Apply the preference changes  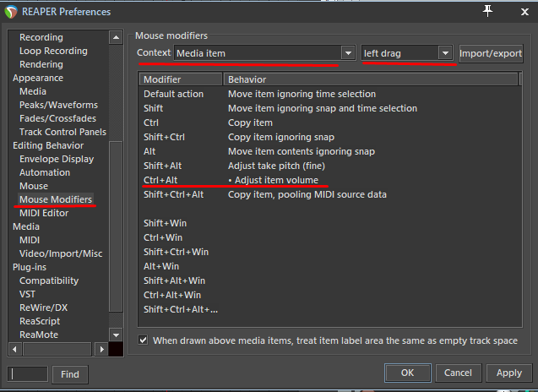tap(508, 373)
